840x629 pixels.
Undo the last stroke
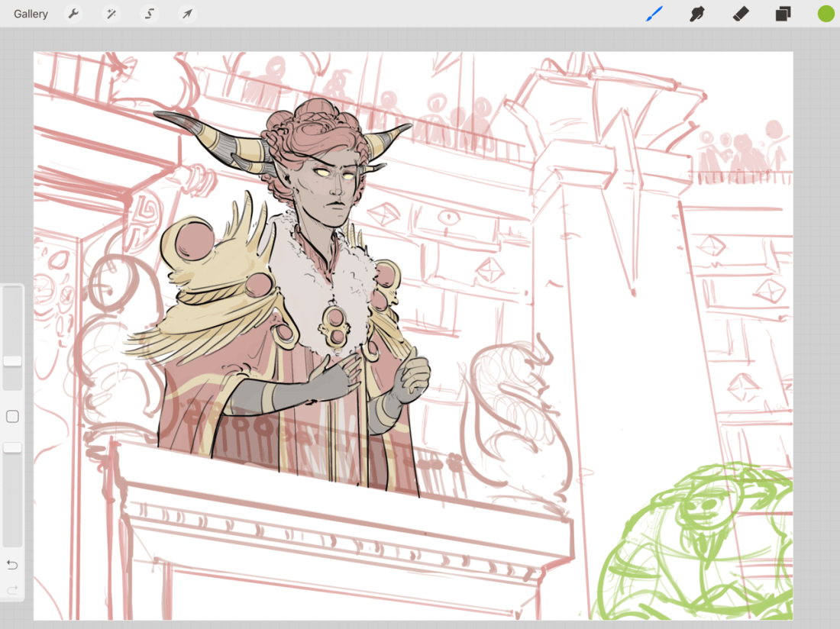12,565
